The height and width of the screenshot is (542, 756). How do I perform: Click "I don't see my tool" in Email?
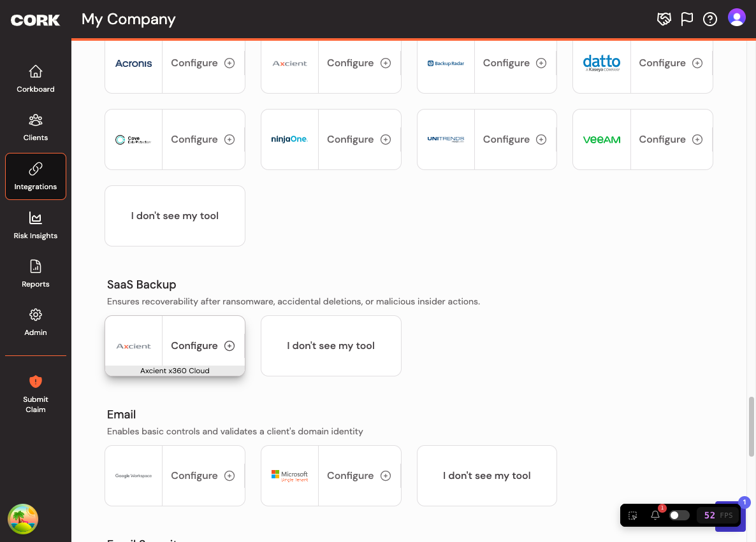pyautogui.click(x=487, y=476)
